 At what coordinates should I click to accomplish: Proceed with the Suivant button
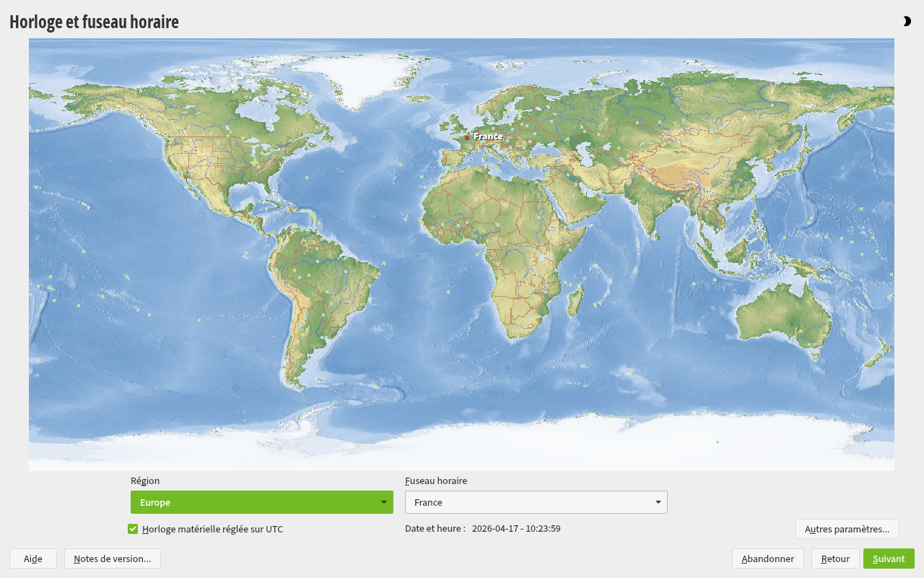pyautogui.click(x=888, y=558)
